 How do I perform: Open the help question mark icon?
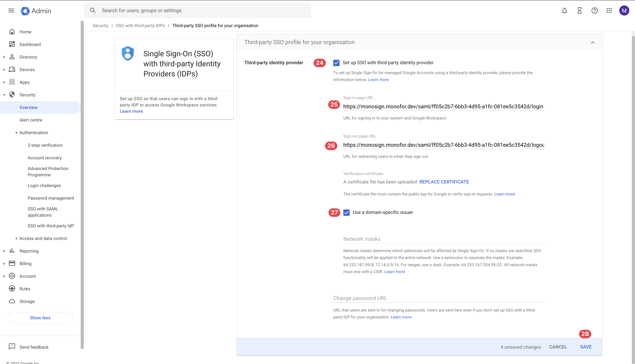tap(594, 10)
